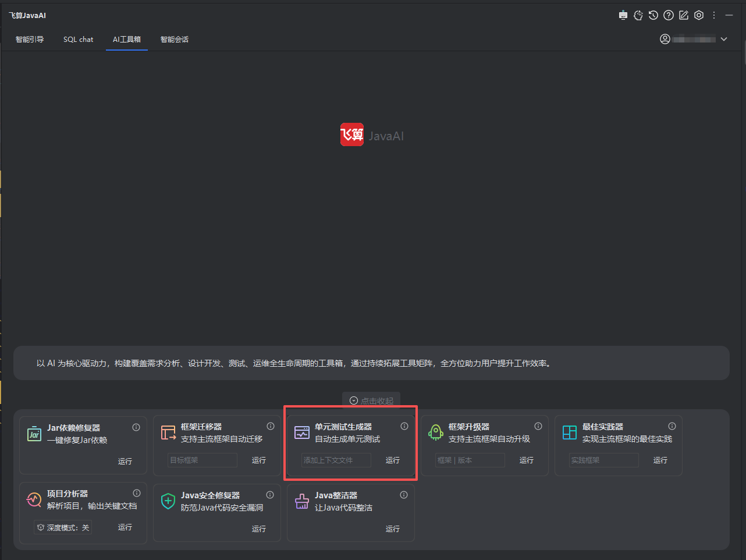The image size is (746, 560).
Task: Click the user avatar icon
Action: (665, 39)
